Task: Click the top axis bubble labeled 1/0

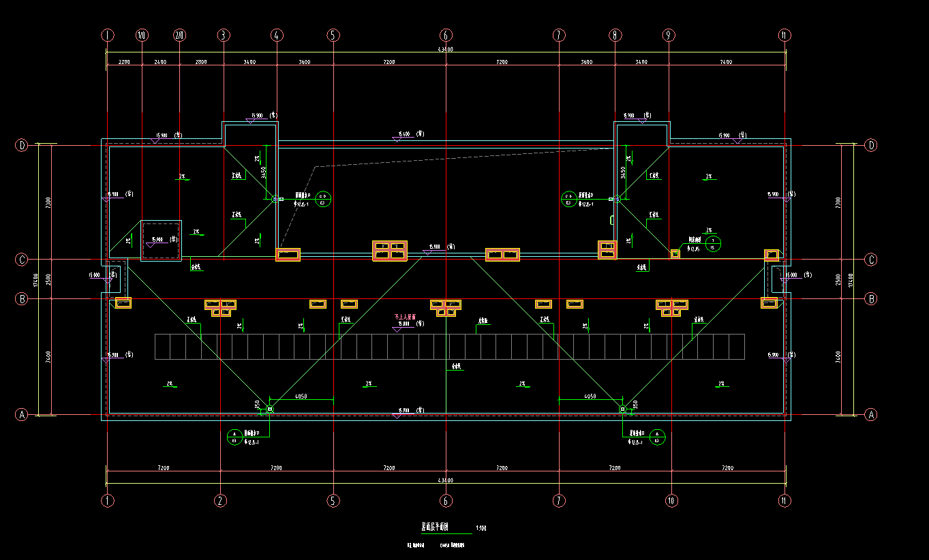Action: coord(142,35)
